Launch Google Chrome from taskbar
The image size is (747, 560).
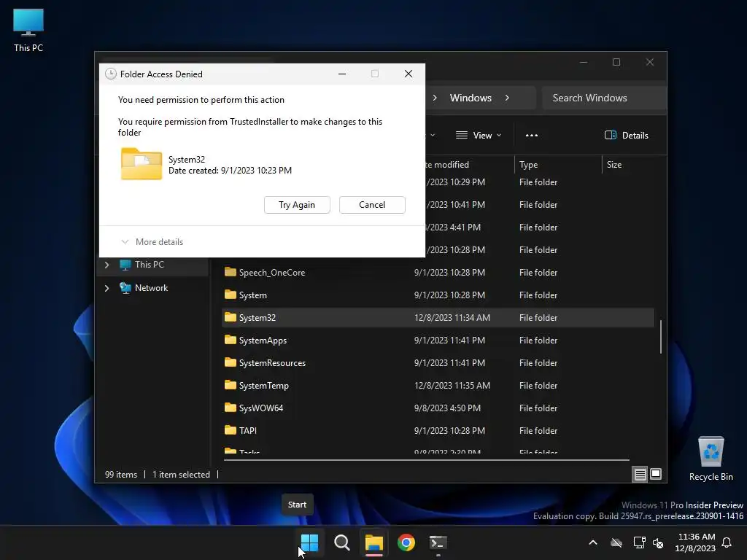pyautogui.click(x=406, y=542)
